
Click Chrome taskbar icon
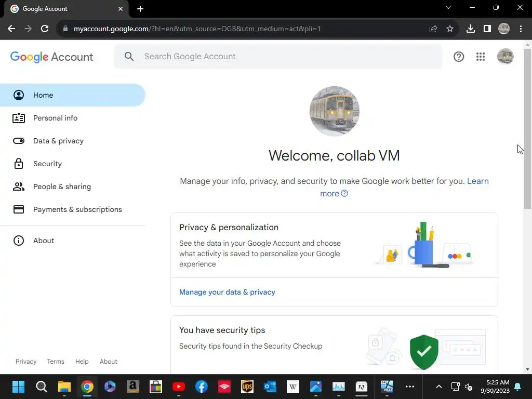click(87, 387)
